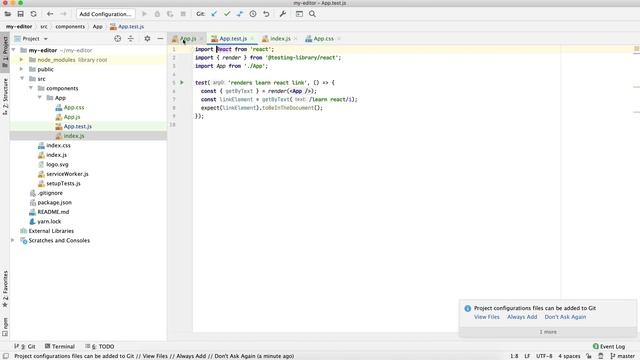Open the TODO tool window
Viewport: 640px width, 360px height.
100,346
